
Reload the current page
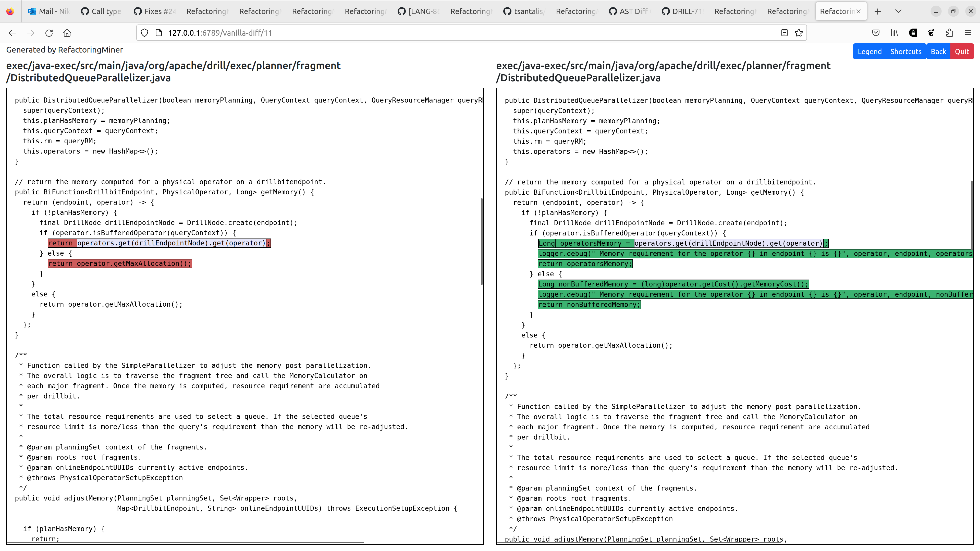(49, 33)
